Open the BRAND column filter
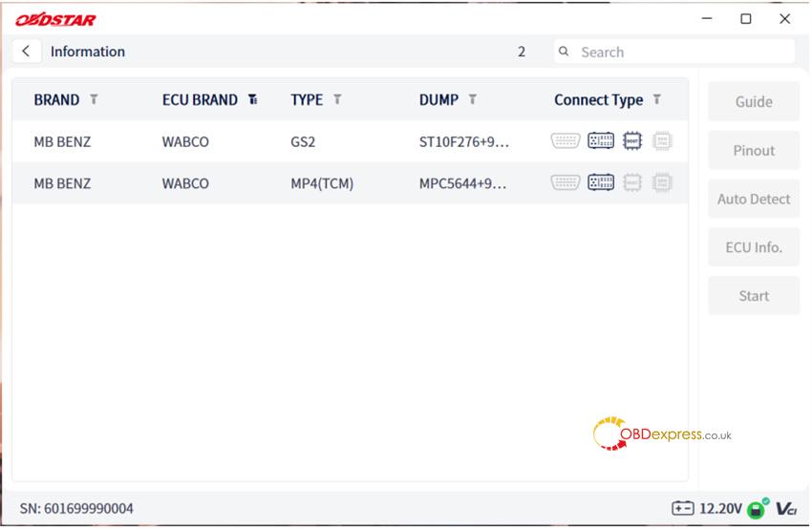812x529 pixels. (94, 99)
